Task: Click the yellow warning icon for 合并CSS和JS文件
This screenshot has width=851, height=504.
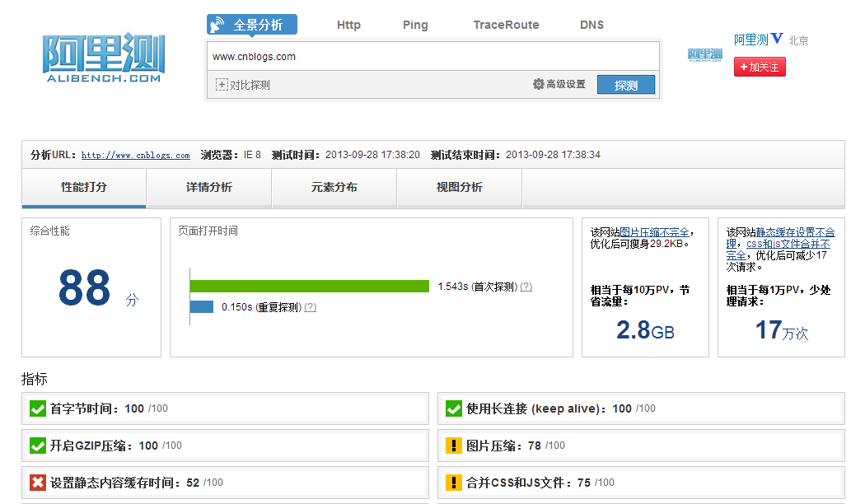Action: coord(453,483)
